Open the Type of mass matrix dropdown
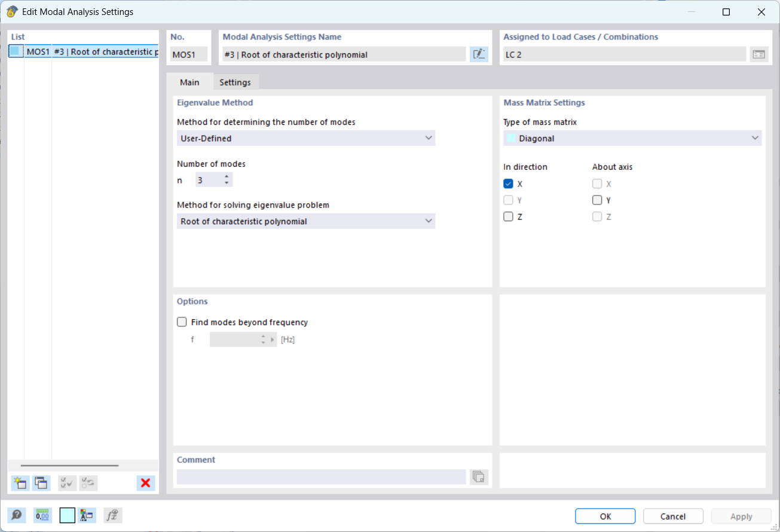Screen dimensions: 780x532 [x=755, y=138]
